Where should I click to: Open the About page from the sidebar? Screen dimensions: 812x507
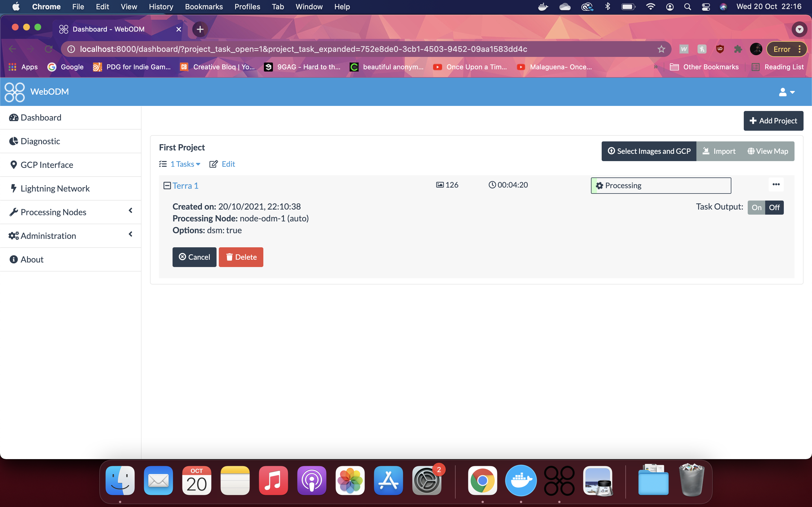point(32,259)
